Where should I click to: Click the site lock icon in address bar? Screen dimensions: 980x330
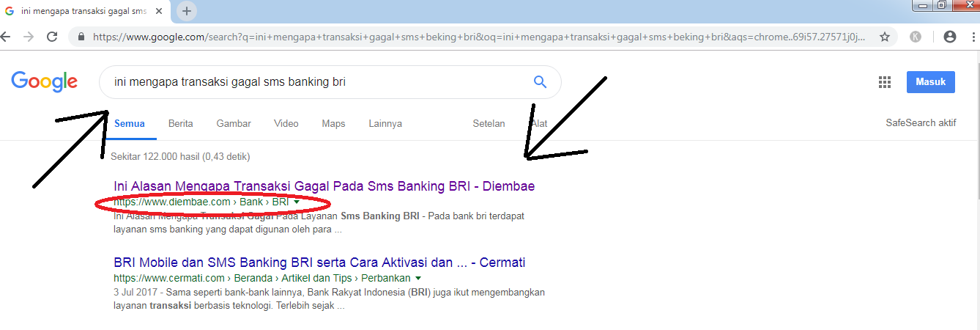pyautogui.click(x=81, y=36)
